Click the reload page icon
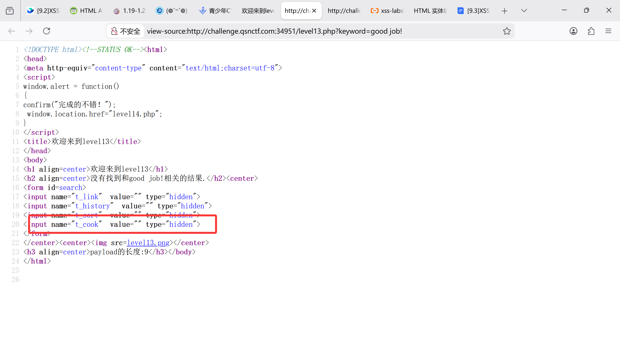The height and width of the screenshot is (364, 620). 46,31
